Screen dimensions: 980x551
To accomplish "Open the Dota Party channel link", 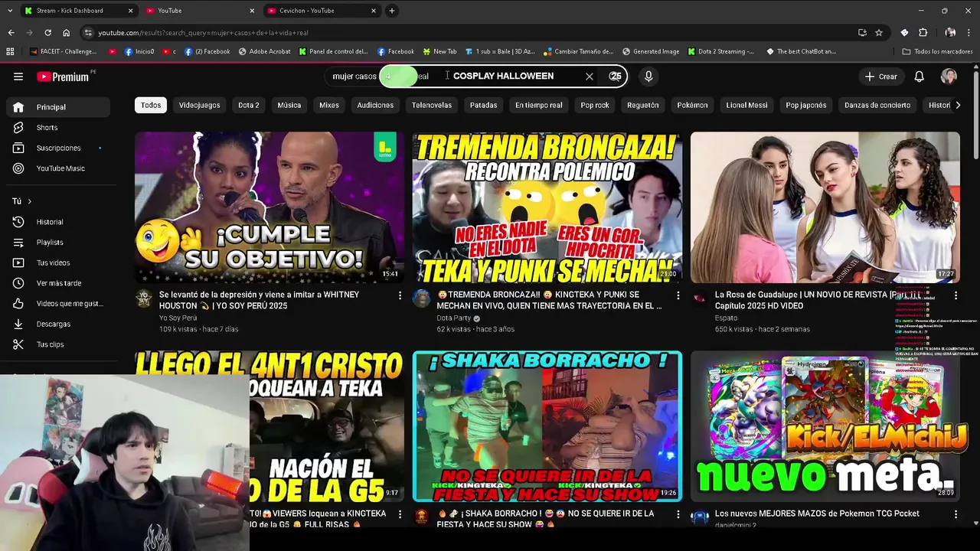I will (x=454, y=318).
